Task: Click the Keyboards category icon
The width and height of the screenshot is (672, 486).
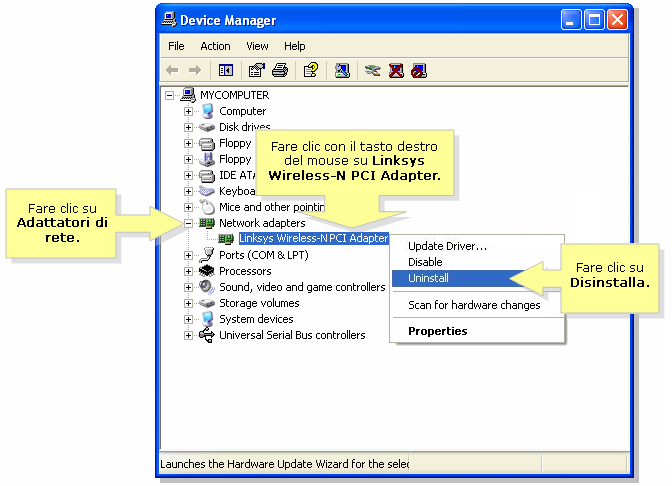Action: click(207, 191)
